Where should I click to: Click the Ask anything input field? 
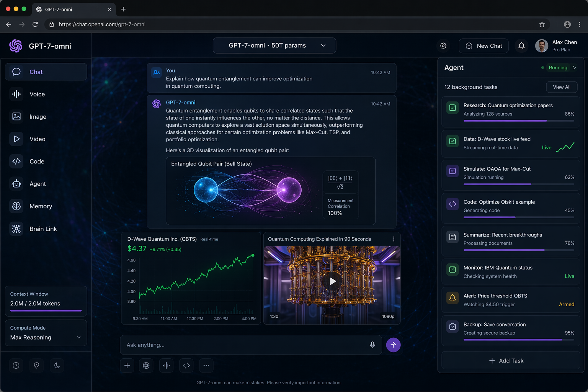point(251,345)
